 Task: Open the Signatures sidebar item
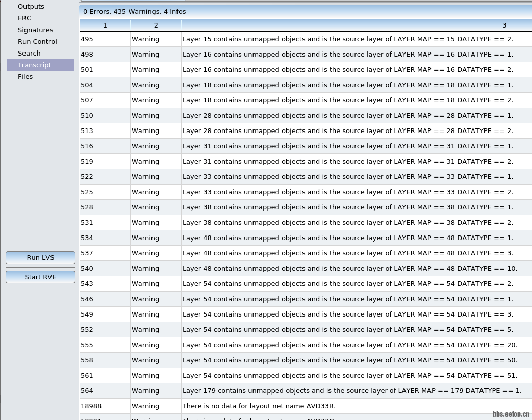pos(35,30)
